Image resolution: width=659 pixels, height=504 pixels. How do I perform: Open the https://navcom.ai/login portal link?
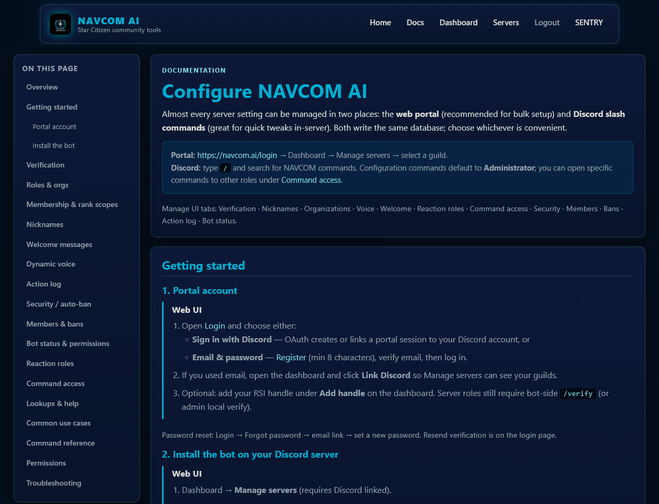(x=237, y=156)
